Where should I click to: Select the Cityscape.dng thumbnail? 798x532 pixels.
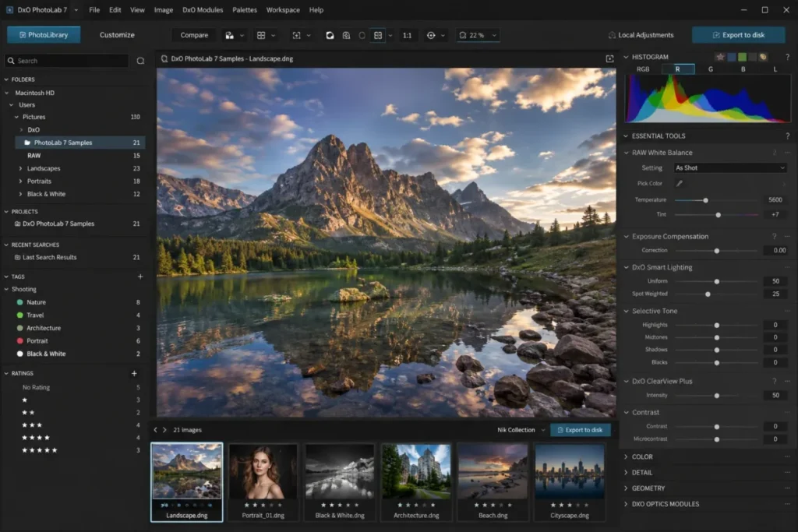570,481
